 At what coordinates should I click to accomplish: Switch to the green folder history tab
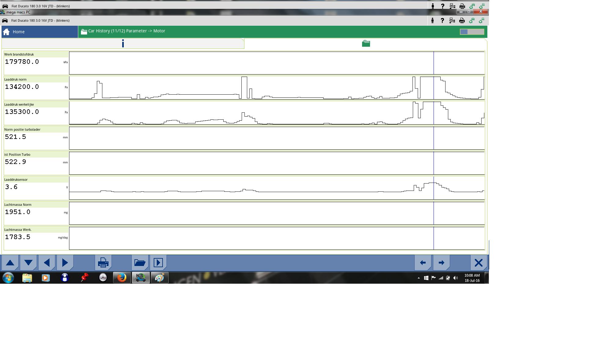pyautogui.click(x=366, y=44)
